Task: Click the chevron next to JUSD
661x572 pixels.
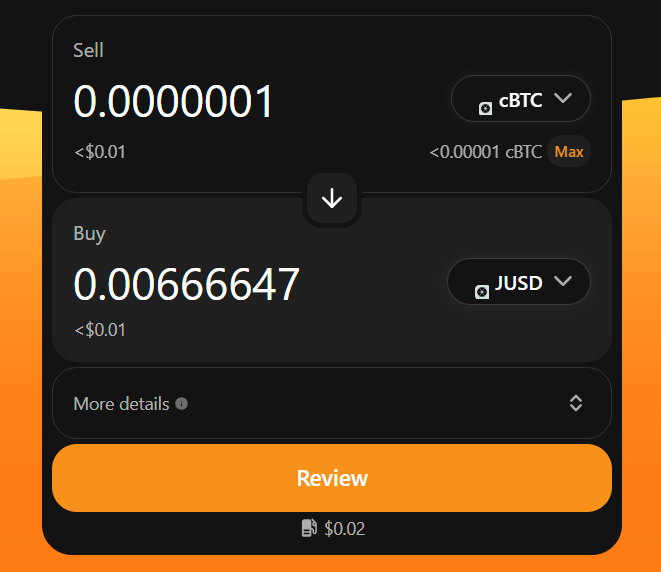Action: click(x=562, y=283)
